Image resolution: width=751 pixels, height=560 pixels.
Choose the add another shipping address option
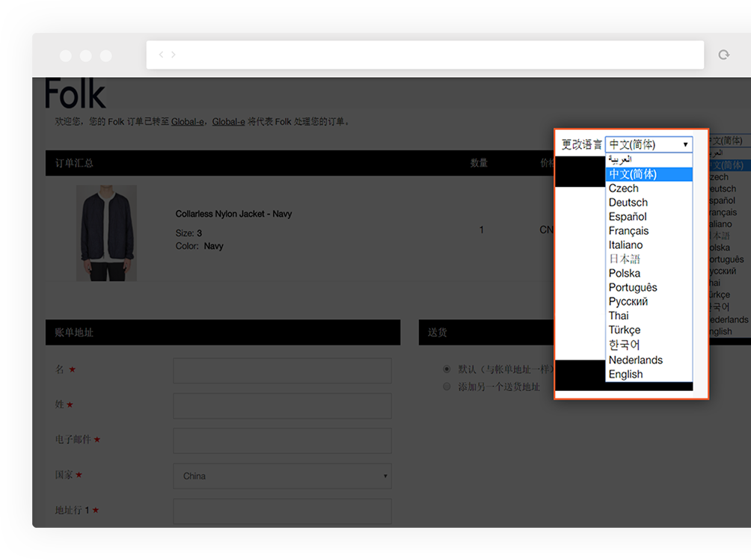click(447, 387)
